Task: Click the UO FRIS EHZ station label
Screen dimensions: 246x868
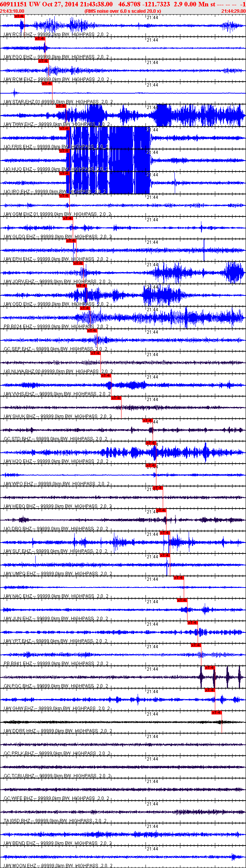Action: (x=18, y=147)
